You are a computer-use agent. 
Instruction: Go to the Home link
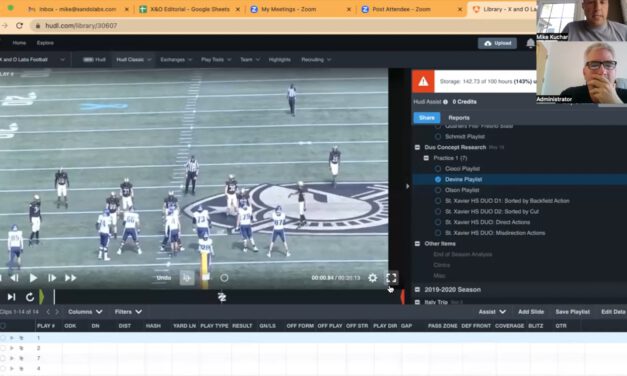coord(19,43)
